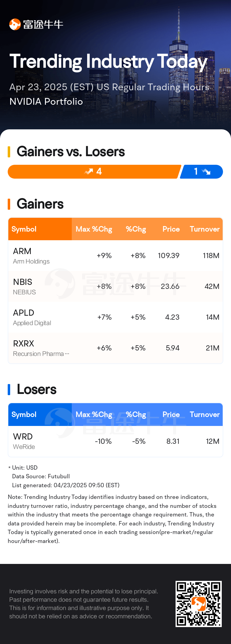231x644 pixels.
Task: Click the orange marker beside Gainers heading
Action: pyautogui.click(x=9, y=204)
